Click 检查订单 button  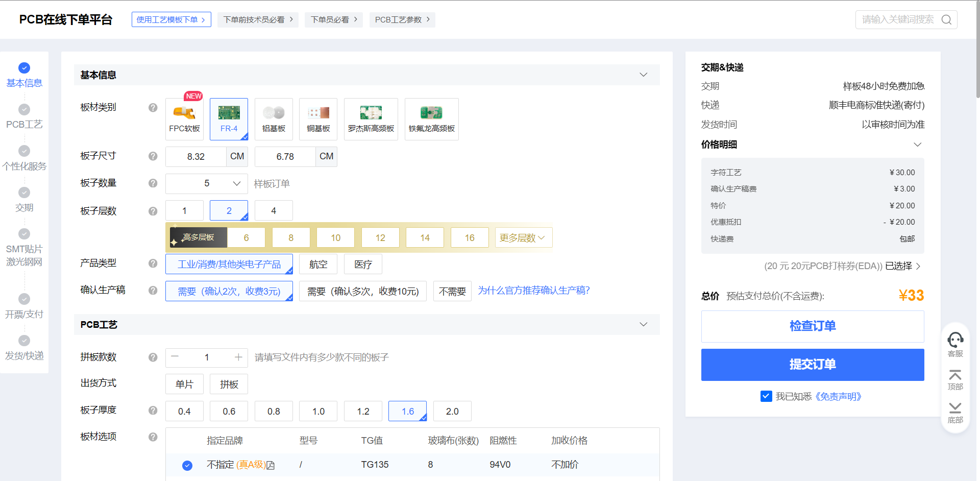[x=813, y=326]
